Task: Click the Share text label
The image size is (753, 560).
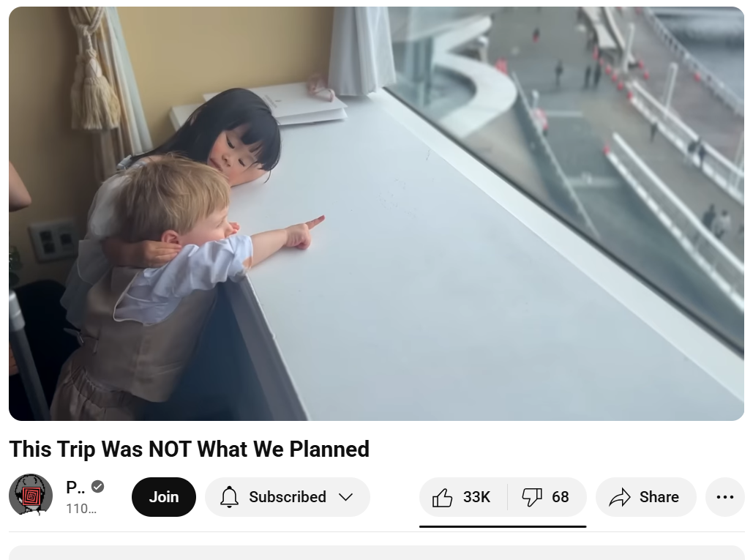Action: click(659, 496)
